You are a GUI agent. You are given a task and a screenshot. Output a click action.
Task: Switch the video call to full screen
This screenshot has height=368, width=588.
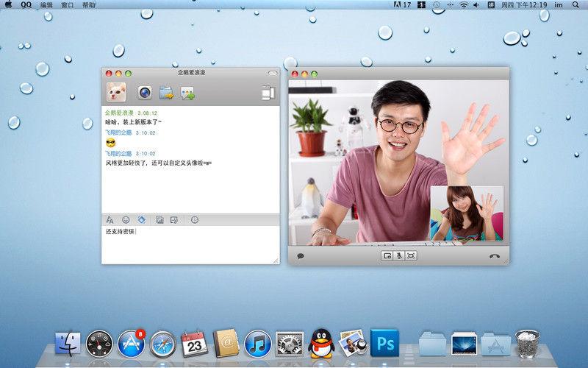(x=411, y=255)
